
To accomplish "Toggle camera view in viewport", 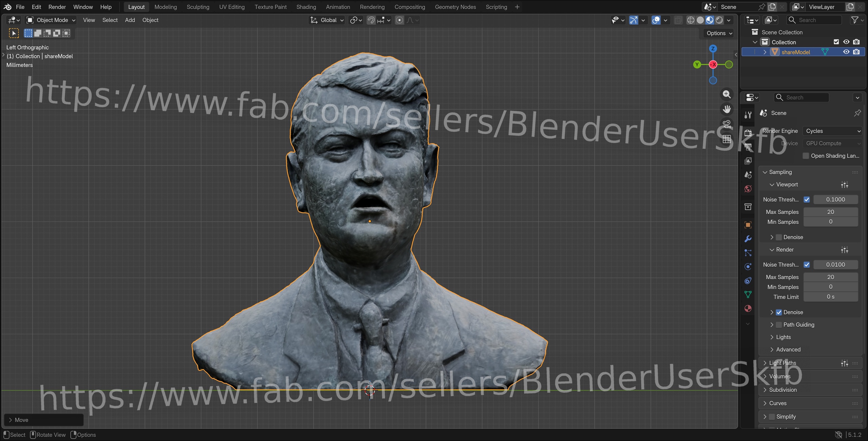I will pyautogui.click(x=727, y=124).
